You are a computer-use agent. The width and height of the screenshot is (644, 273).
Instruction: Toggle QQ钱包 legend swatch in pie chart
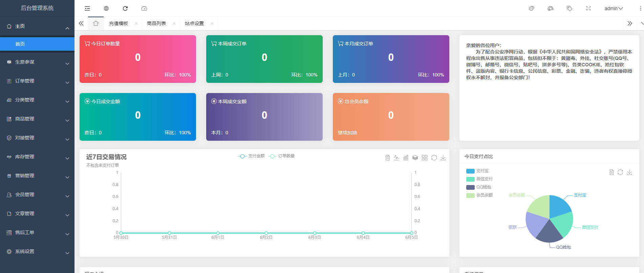[470, 187]
